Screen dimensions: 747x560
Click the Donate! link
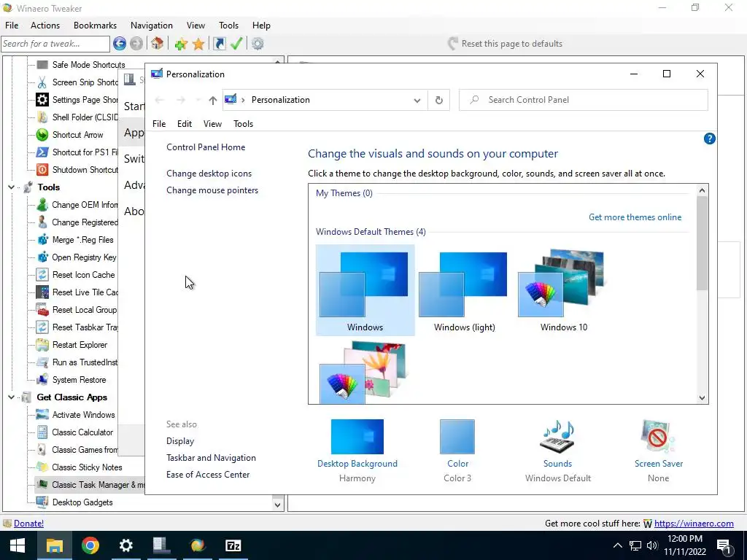28,524
